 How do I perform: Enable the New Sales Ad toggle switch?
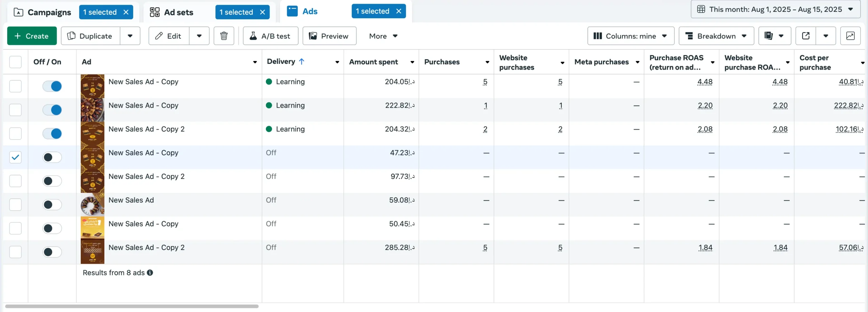point(52,205)
